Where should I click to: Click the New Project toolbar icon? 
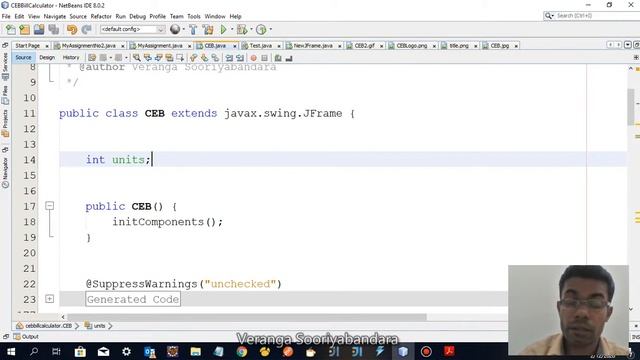(24, 29)
